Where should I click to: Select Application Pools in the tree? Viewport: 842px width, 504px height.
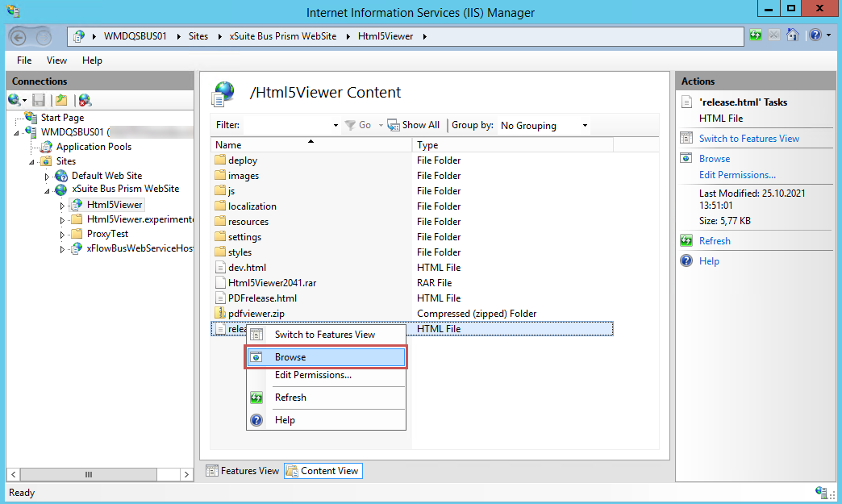point(94,147)
